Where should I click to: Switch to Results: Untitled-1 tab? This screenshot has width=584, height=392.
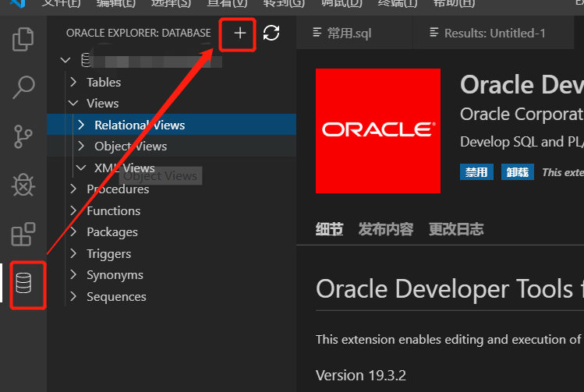pos(494,34)
